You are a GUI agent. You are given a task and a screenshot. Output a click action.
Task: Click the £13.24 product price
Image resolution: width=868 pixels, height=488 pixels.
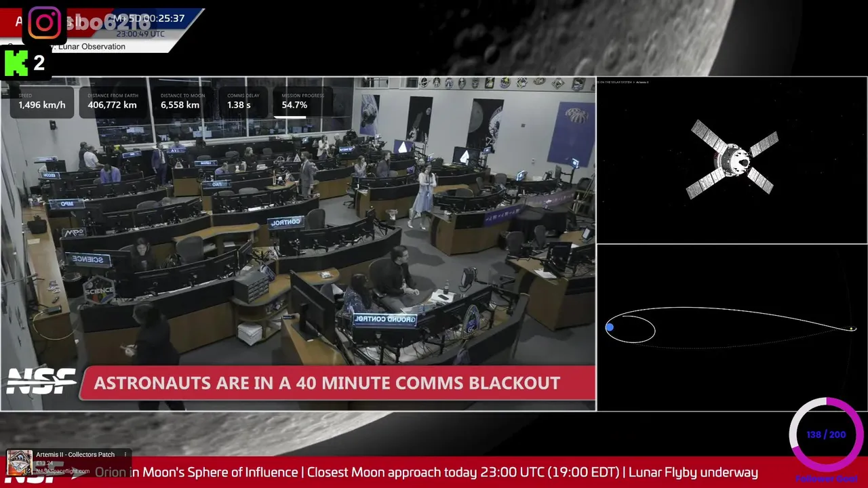click(45, 464)
